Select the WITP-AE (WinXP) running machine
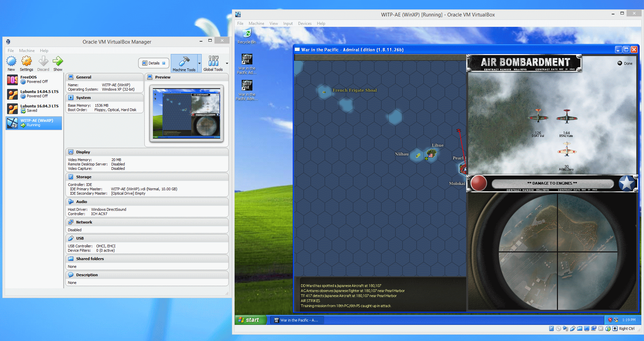The image size is (644, 341). pyautogui.click(x=34, y=123)
